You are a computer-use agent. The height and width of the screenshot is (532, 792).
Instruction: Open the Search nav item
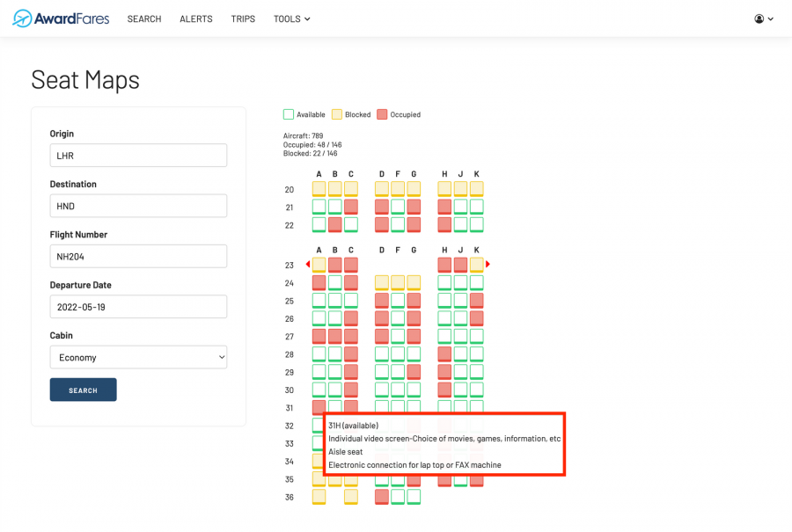pos(144,18)
